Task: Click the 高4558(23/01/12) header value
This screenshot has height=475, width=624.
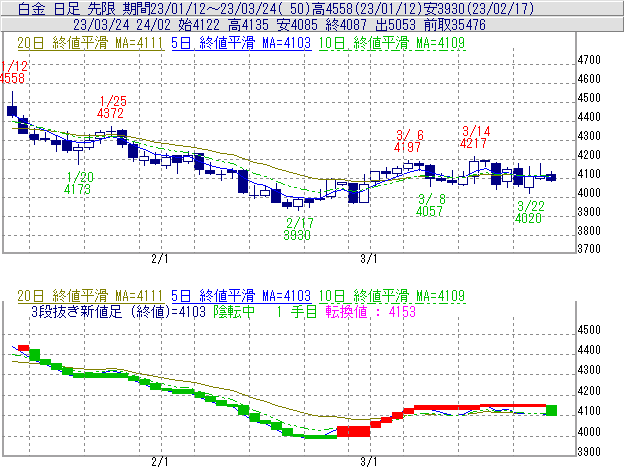Action: click(367, 9)
